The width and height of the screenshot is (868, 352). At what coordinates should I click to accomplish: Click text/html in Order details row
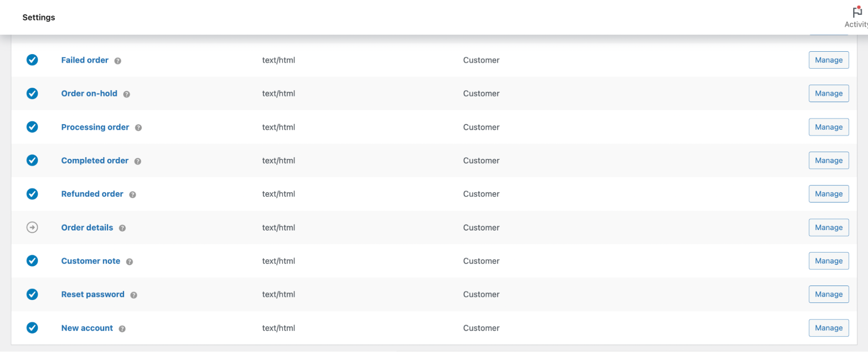tap(278, 227)
